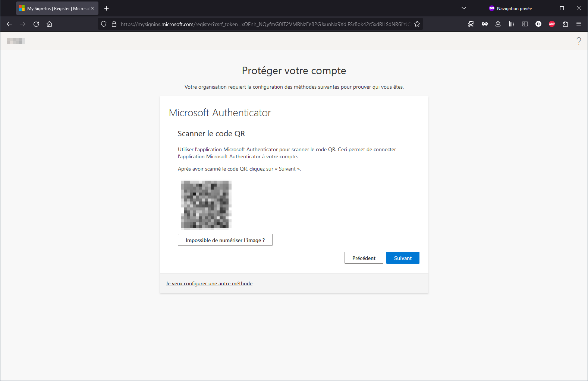Click the blue Suivant button
Viewport: 588px width, 381px height.
pyautogui.click(x=403, y=258)
